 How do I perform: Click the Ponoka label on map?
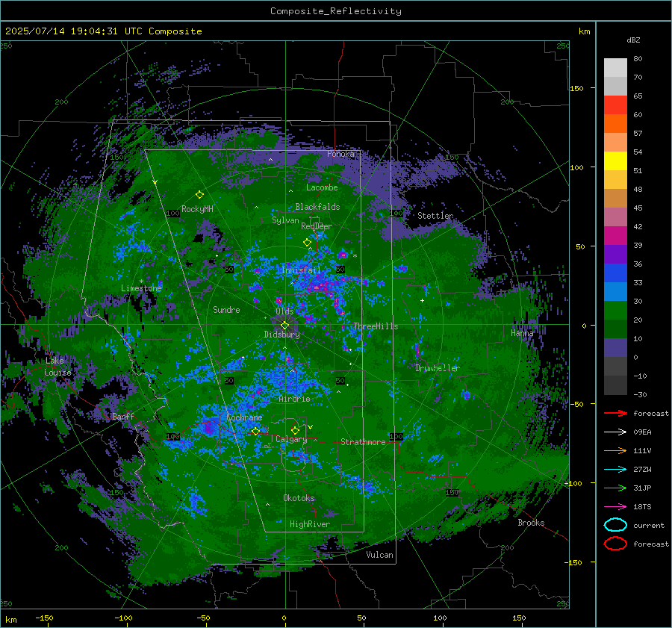tap(340, 154)
